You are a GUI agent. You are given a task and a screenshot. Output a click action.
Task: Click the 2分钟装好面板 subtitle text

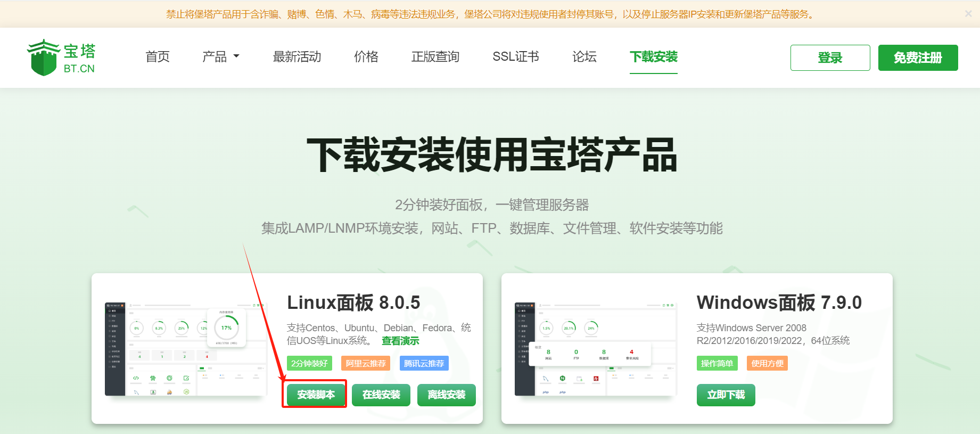coord(492,204)
